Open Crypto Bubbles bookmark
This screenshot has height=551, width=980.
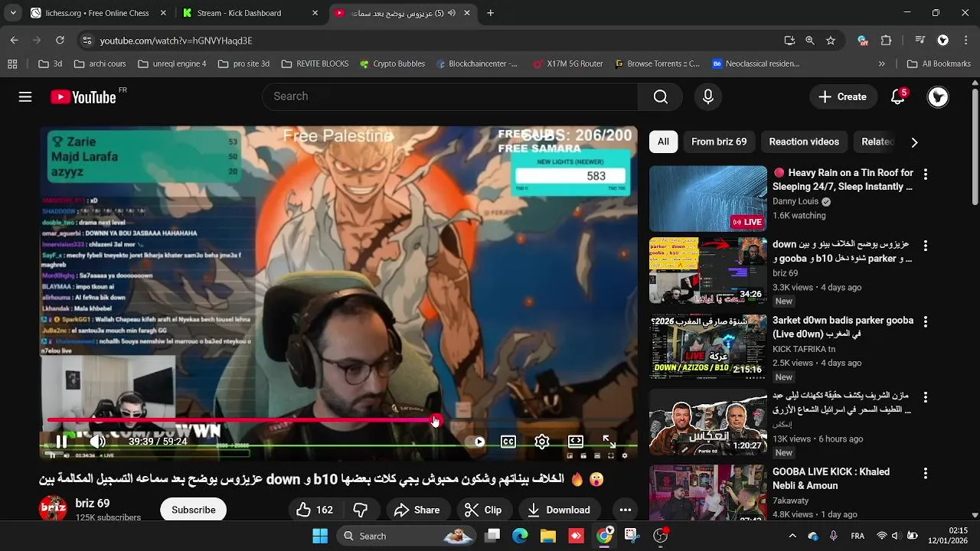(x=392, y=64)
